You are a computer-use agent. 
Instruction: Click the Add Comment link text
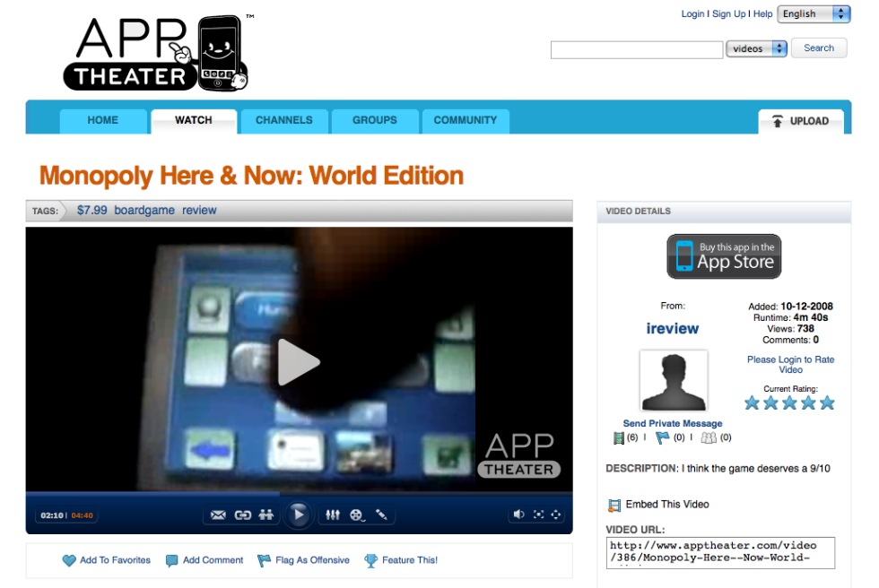coord(213,560)
